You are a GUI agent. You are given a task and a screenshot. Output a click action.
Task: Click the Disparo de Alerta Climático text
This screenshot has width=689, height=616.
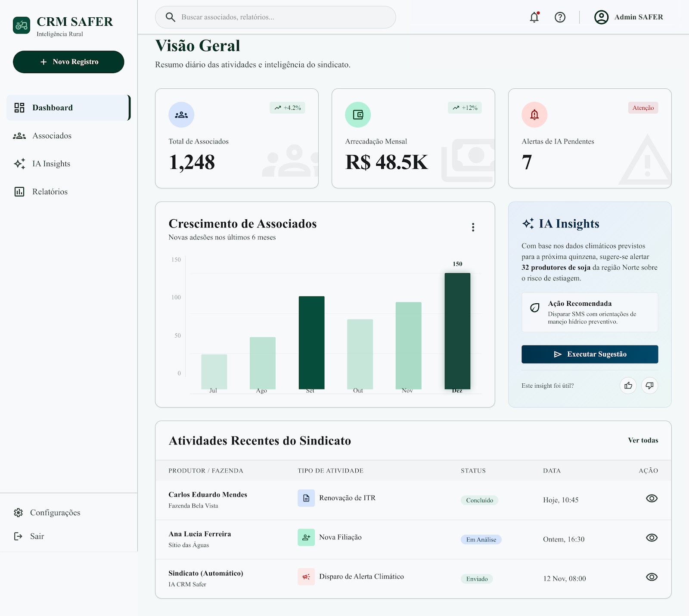click(x=362, y=576)
